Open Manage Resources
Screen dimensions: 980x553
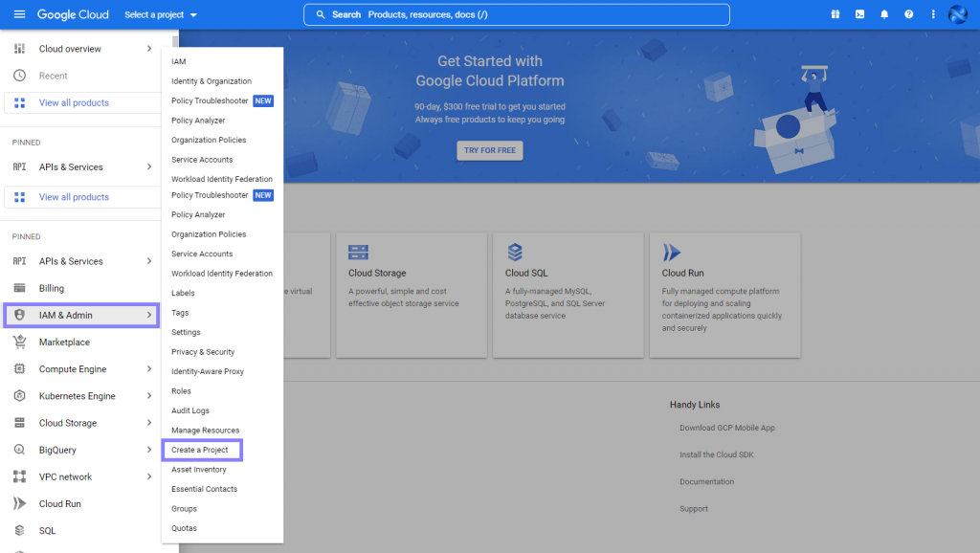(205, 431)
